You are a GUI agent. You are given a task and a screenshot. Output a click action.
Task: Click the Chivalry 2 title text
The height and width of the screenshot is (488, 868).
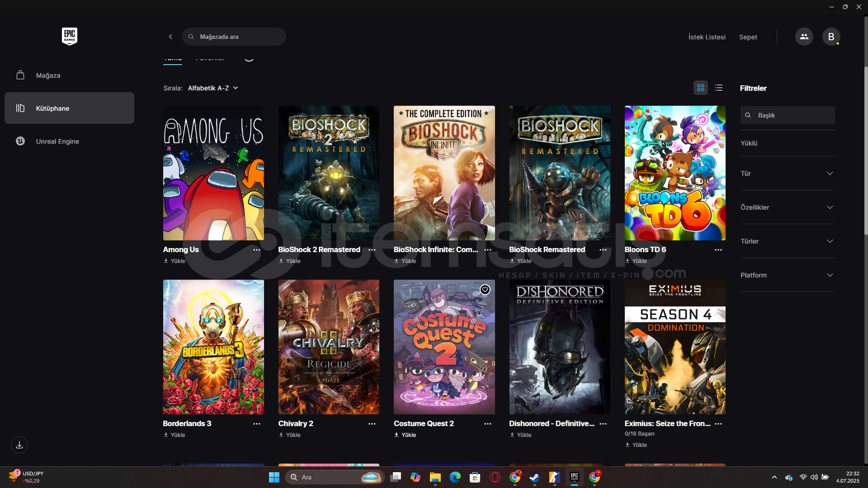click(x=296, y=423)
